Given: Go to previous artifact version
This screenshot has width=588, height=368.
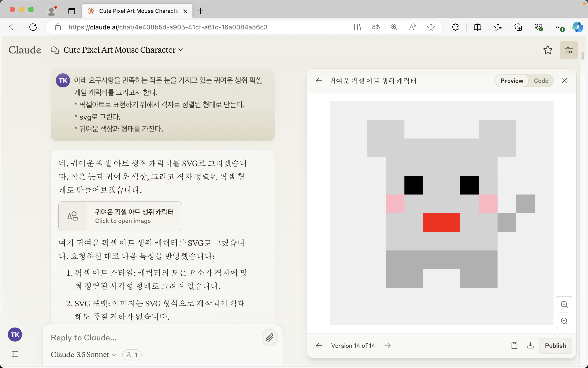Looking at the screenshot, I should tap(319, 346).
